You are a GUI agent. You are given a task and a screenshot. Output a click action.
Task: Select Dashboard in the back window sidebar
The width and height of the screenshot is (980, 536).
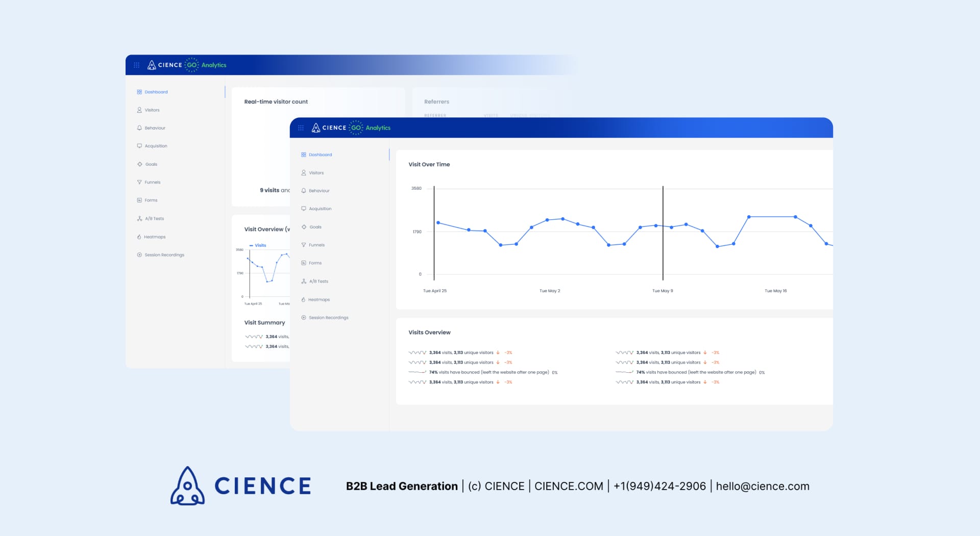[156, 92]
